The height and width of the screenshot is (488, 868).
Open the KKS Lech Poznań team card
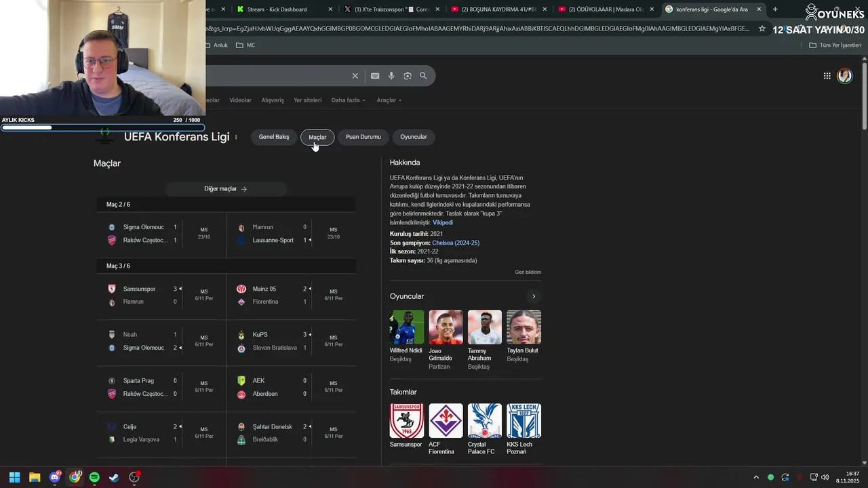(x=524, y=429)
